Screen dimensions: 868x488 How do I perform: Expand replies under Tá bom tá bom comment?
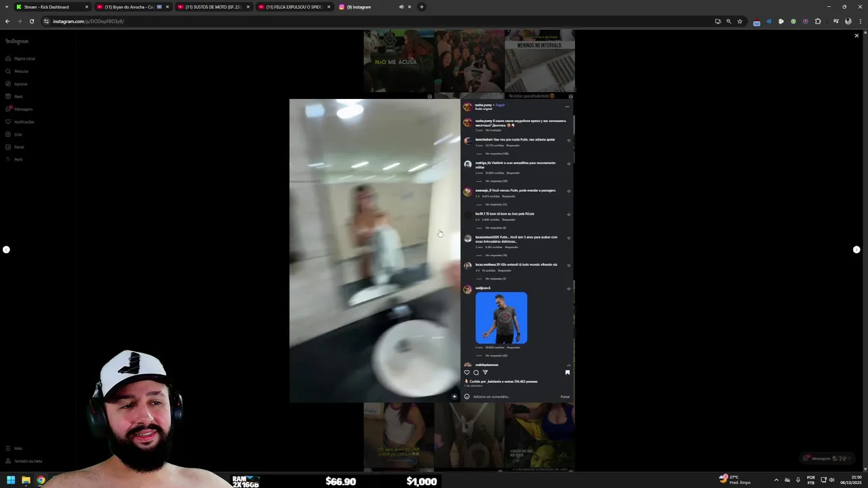click(495, 228)
